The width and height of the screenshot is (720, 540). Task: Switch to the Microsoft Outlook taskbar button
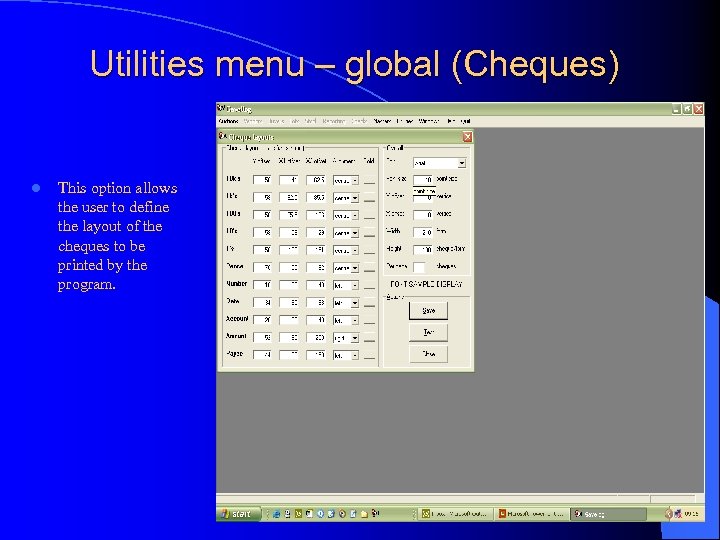(456, 514)
